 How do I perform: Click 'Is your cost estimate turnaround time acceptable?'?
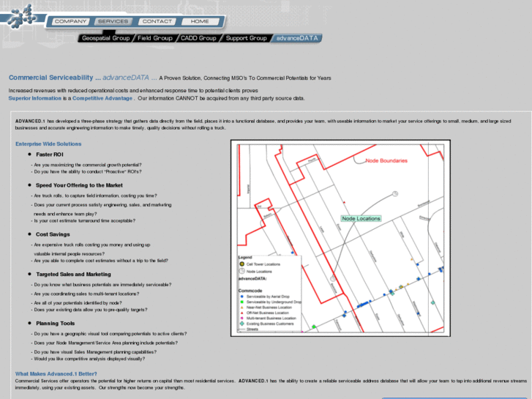tap(84, 220)
